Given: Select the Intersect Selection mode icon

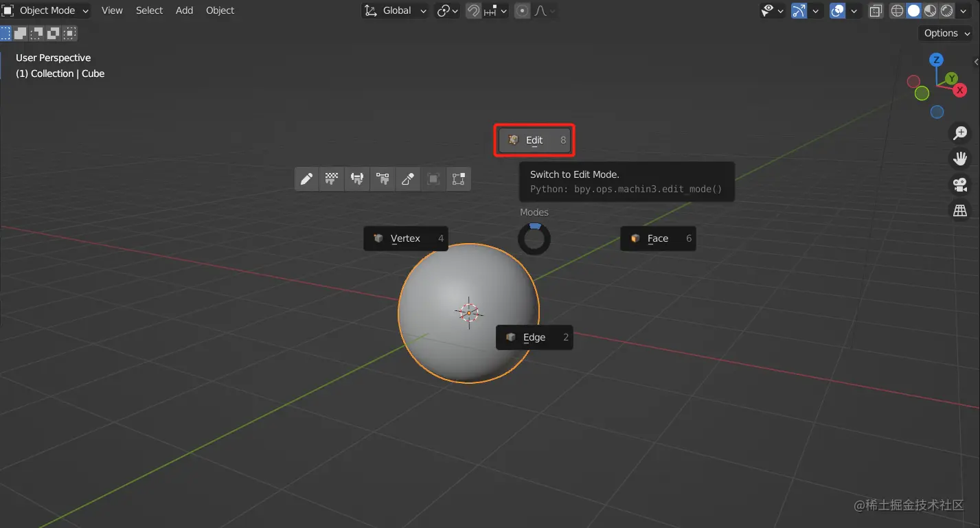Looking at the screenshot, I should pos(70,32).
